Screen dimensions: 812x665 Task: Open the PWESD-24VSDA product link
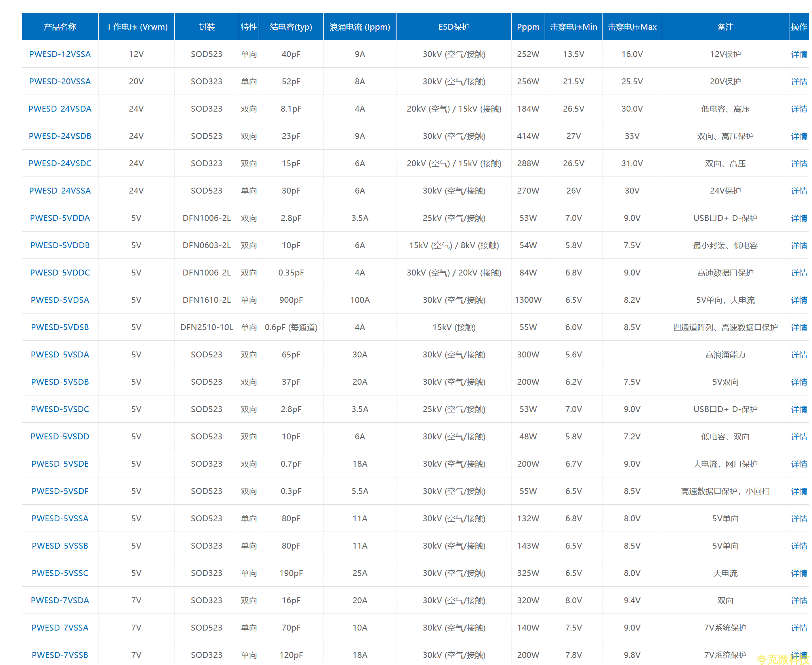[60, 109]
